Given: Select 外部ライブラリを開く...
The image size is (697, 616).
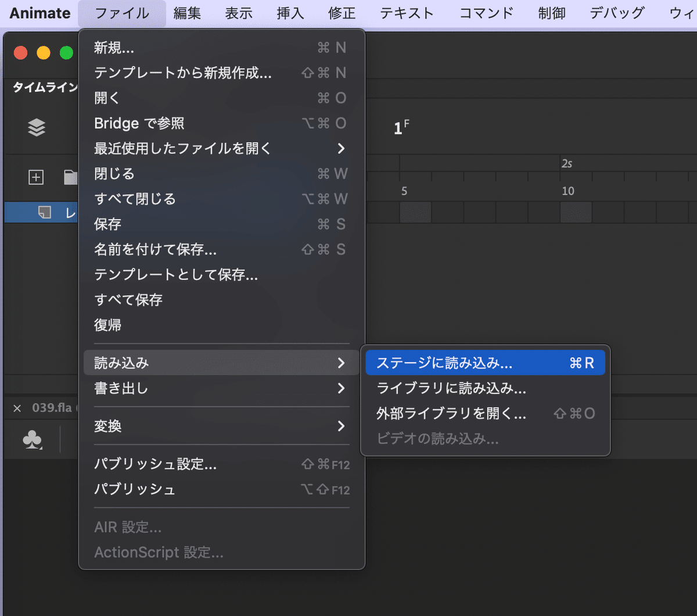Looking at the screenshot, I should pyautogui.click(x=486, y=413).
